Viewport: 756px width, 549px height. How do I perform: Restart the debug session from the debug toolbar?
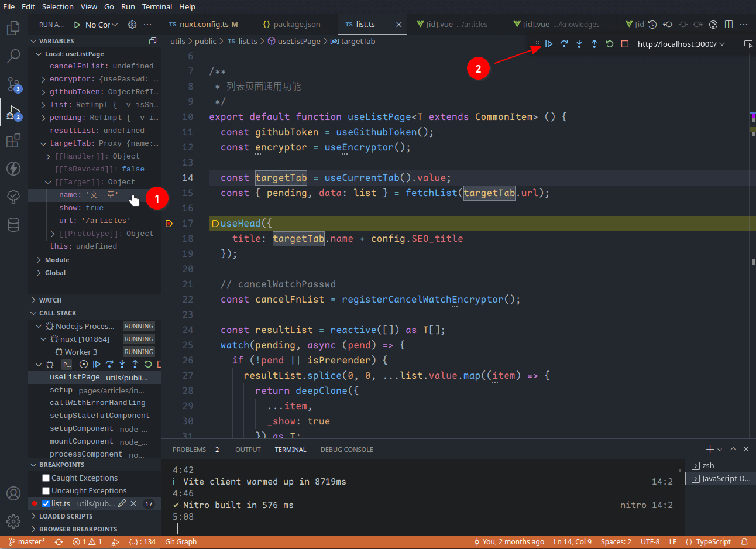click(x=610, y=44)
